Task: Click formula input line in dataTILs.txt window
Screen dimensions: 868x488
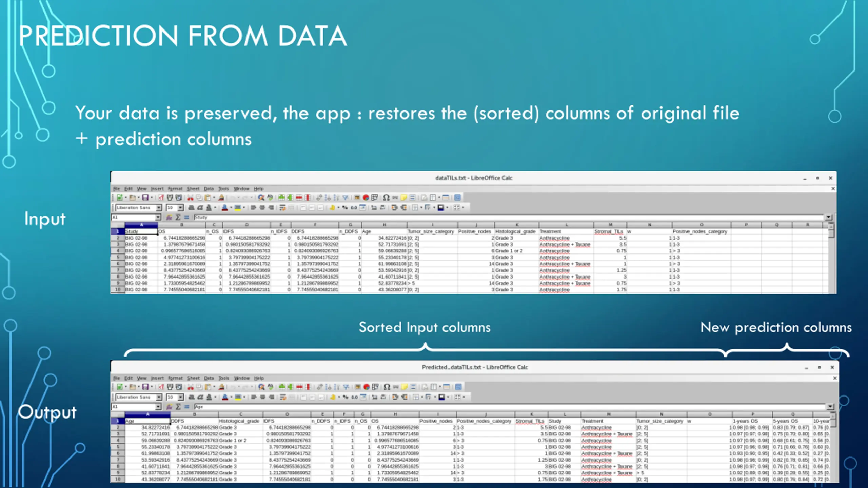Action: coord(509,217)
